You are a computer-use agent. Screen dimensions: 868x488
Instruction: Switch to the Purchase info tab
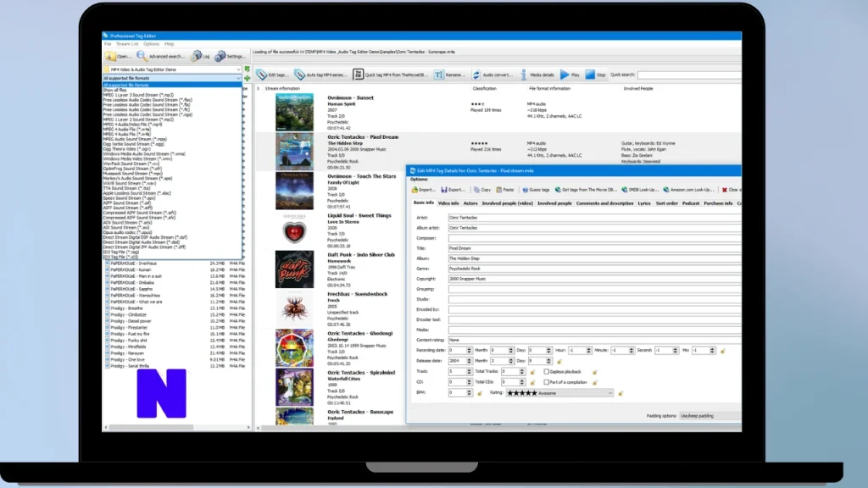point(718,203)
